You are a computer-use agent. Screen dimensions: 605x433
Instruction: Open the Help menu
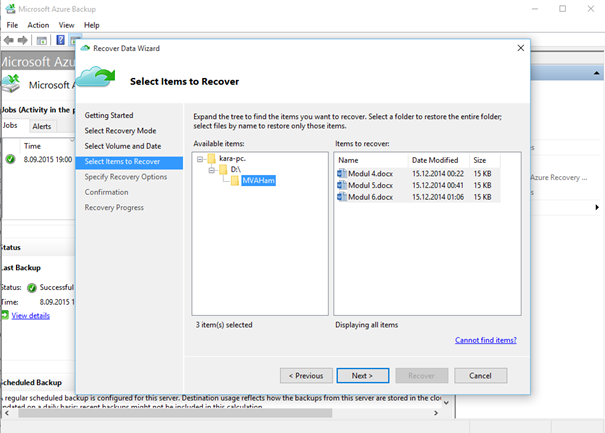point(91,25)
